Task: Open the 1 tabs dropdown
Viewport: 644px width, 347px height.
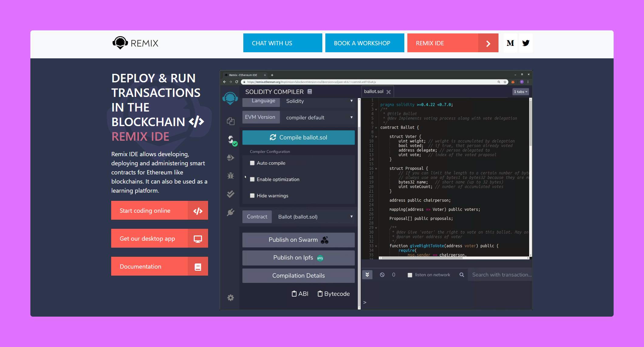Action: (x=521, y=92)
